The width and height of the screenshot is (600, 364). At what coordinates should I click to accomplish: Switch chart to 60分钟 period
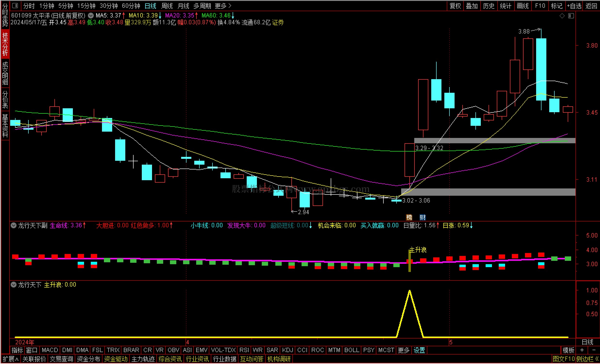131,6
